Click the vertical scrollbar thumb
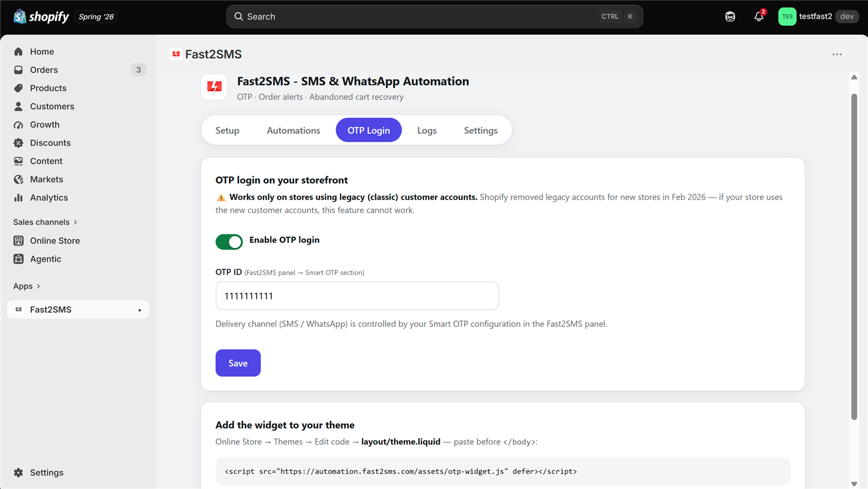 pyautogui.click(x=854, y=257)
